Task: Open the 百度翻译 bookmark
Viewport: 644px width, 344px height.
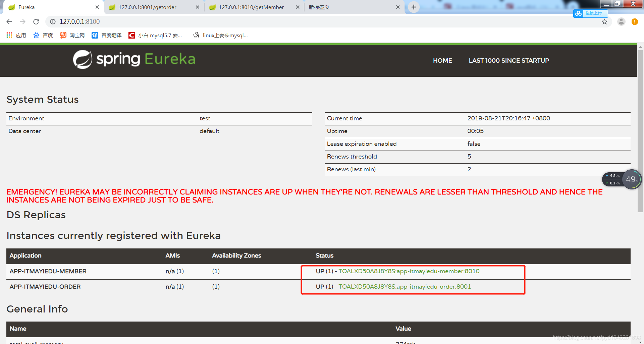Action: tap(107, 35)
